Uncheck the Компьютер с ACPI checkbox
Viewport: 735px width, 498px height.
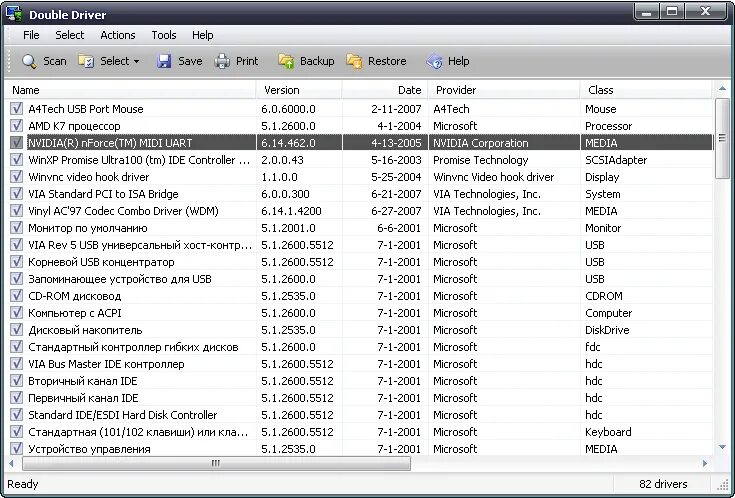pyautogui.click(x=16, y=312)
